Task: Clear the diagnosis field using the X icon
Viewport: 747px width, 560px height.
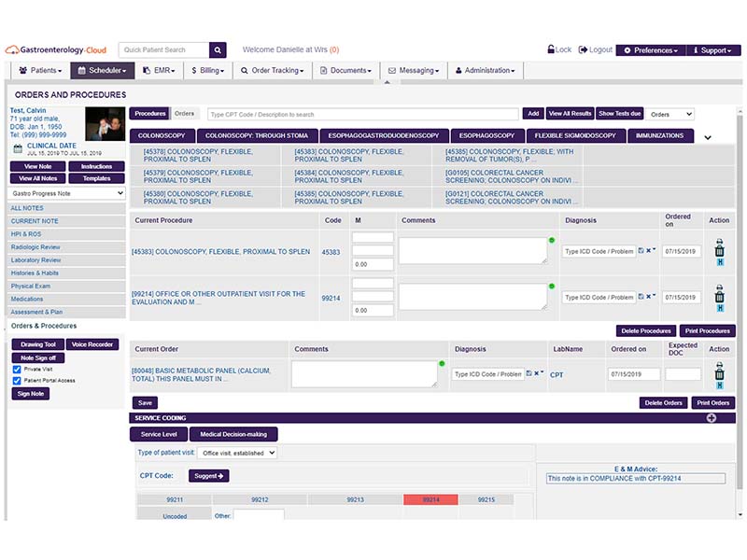Action: [649, 249]
